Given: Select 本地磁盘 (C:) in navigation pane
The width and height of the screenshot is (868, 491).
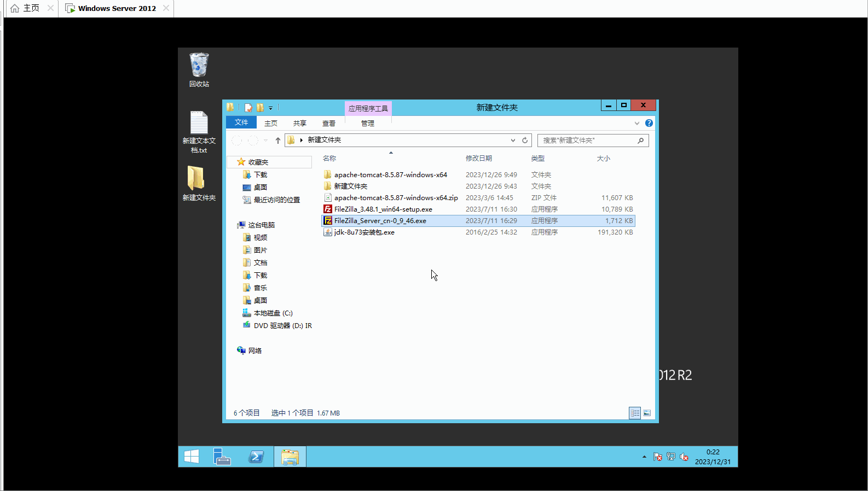Looking at the screenshot, I should [273, 313].
